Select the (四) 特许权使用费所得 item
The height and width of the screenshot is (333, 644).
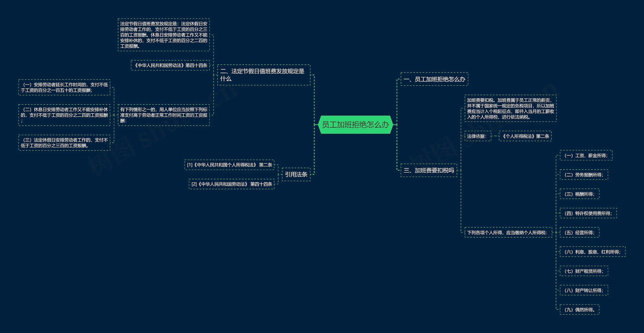pyautogui.click(x=588, y=213)
